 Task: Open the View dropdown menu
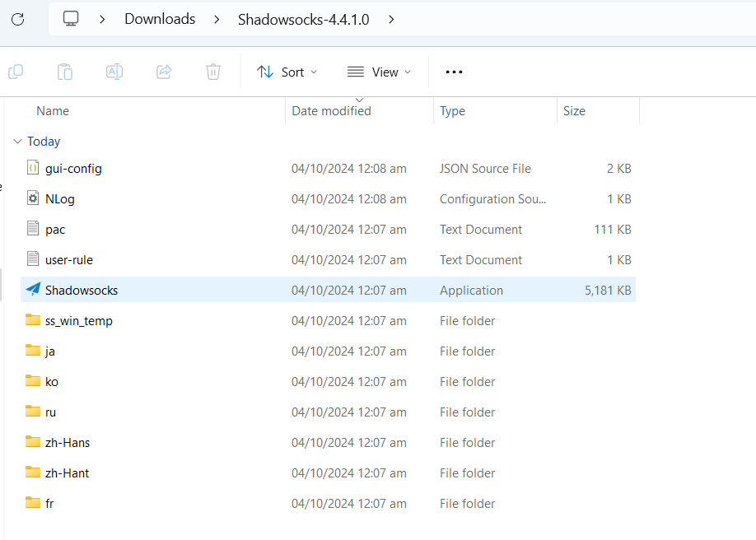pyautogui.click(x=380, y=72)
